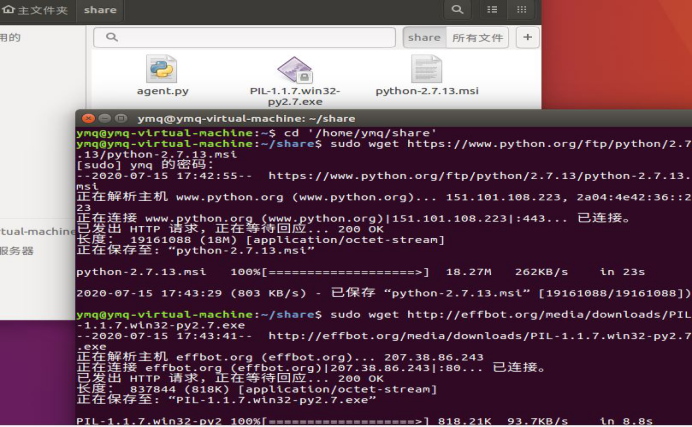Click the PIL-1.1.7.win32-py2.7.exe file name label
692x427 pixels.
[x=295, y=96]
